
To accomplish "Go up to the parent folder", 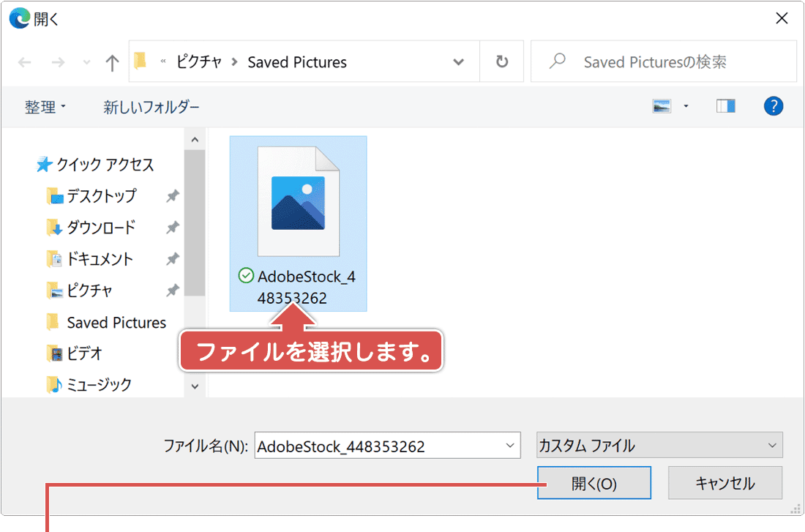I will [x=111, y=61].
